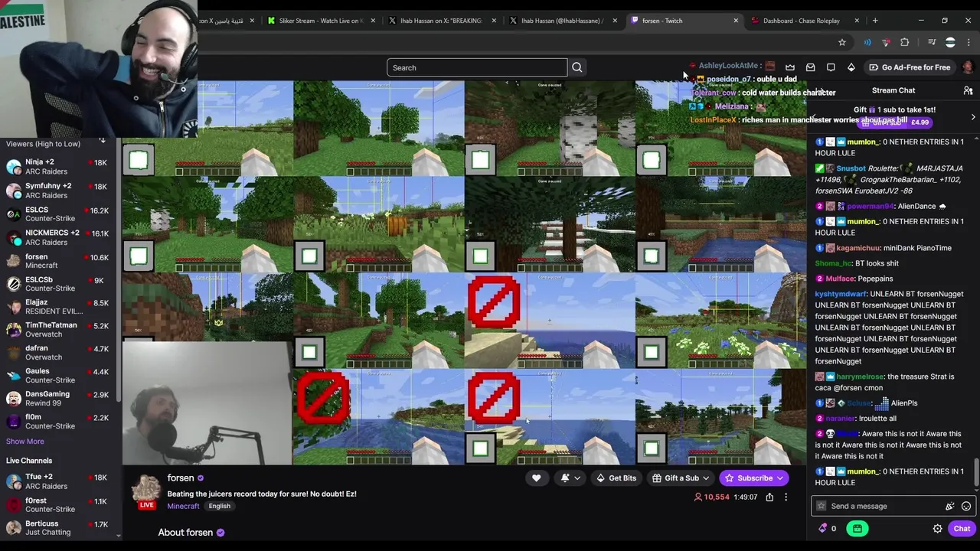
Task: Focus the Twitch search box
Action: pyautogui.click(x=477, y=67)
